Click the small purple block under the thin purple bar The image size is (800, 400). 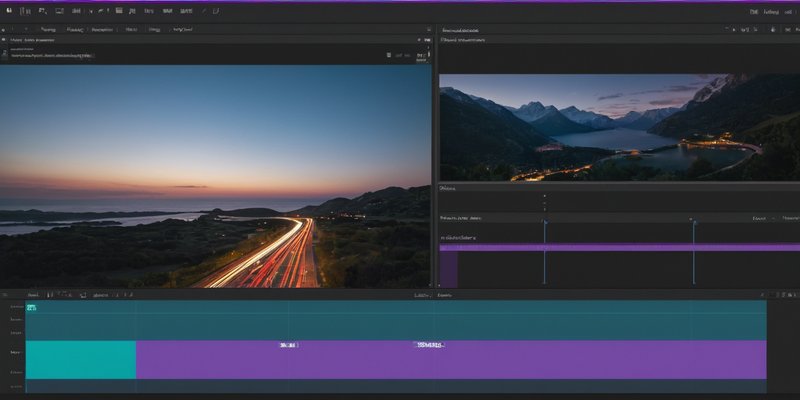coord(448,269)
